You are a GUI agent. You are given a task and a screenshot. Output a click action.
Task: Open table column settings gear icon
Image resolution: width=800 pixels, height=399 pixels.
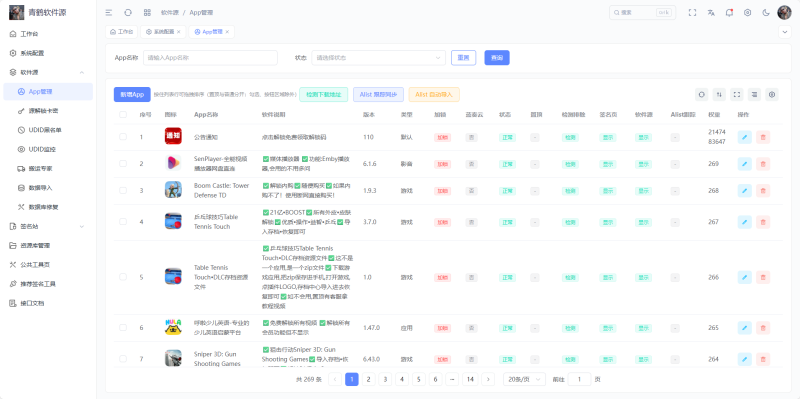(772, 94)
